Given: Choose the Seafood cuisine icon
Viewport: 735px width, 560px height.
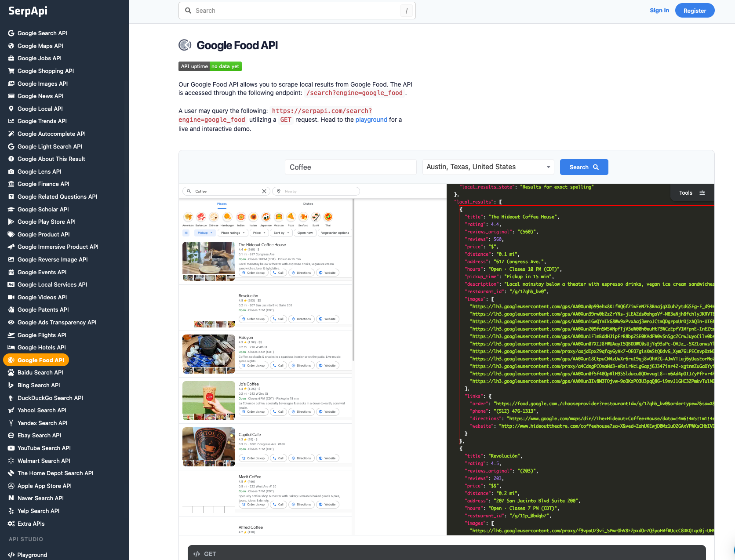Looking at the screenshot, I should (x=303, y=217).
